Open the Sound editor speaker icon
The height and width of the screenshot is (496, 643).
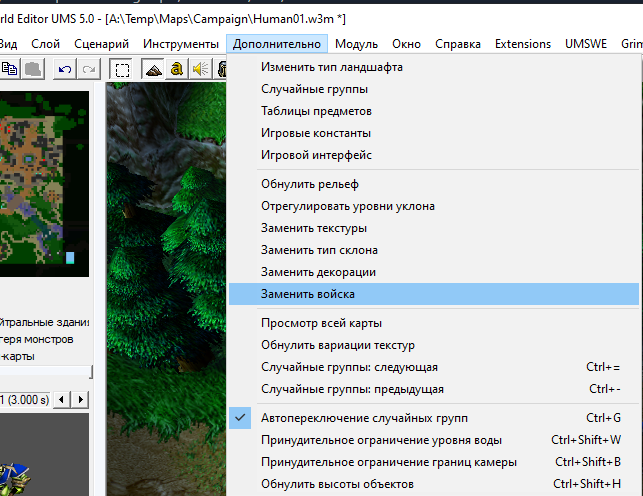[x=201, y=69]
